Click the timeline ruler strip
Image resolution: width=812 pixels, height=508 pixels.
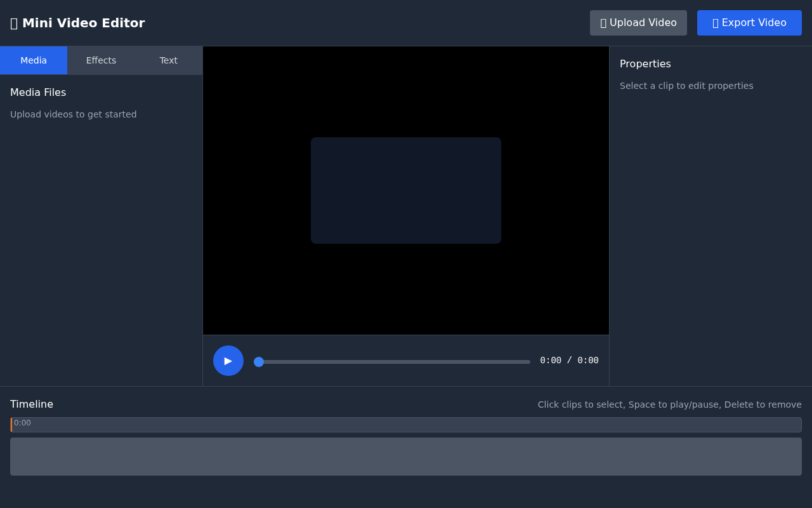(x=406, y=424)
